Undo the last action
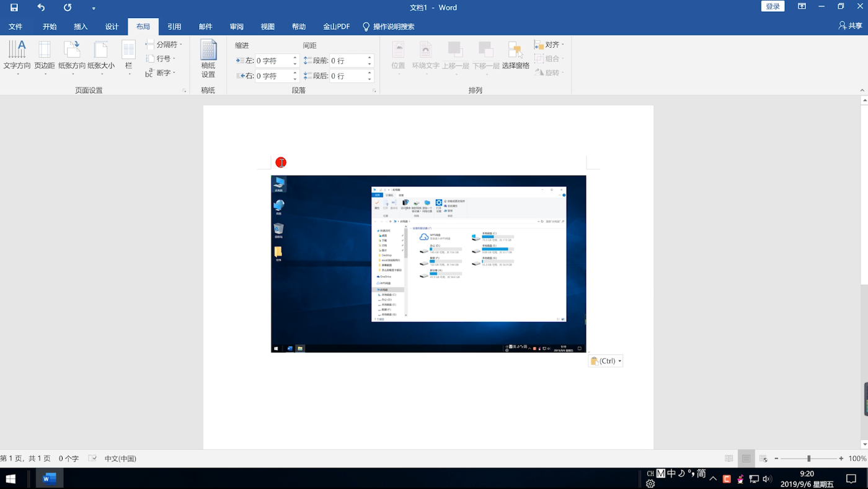The width and height of the screenshot is (868, 489). (x=41, y=7)
